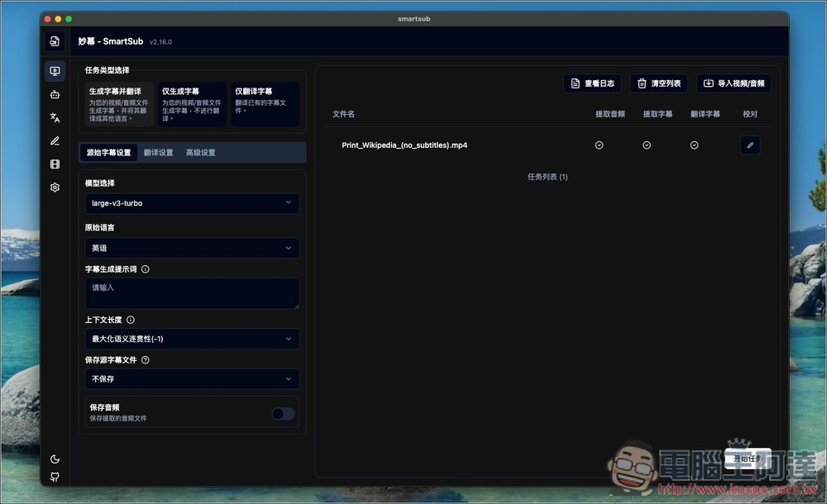This screenshot has height=504, width=827.
Task: Click info icon beside 字幕生成提示词
Action: tap(145, 269)
